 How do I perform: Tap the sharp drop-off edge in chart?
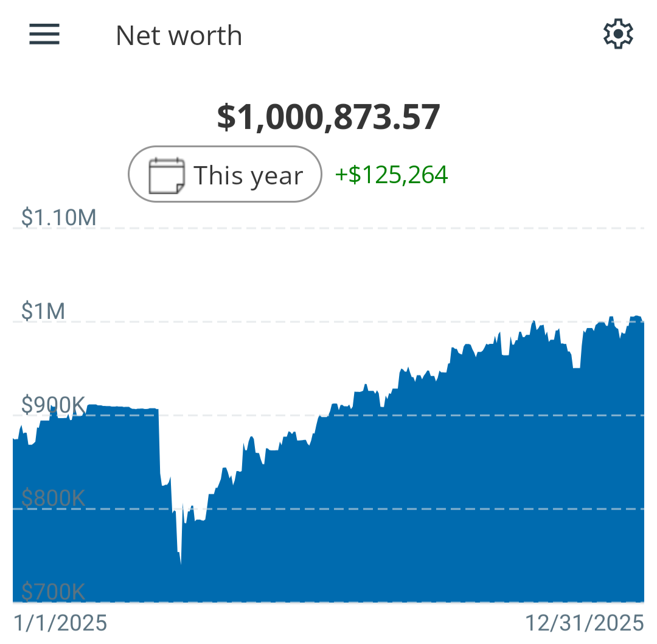[x=159, y=444]
